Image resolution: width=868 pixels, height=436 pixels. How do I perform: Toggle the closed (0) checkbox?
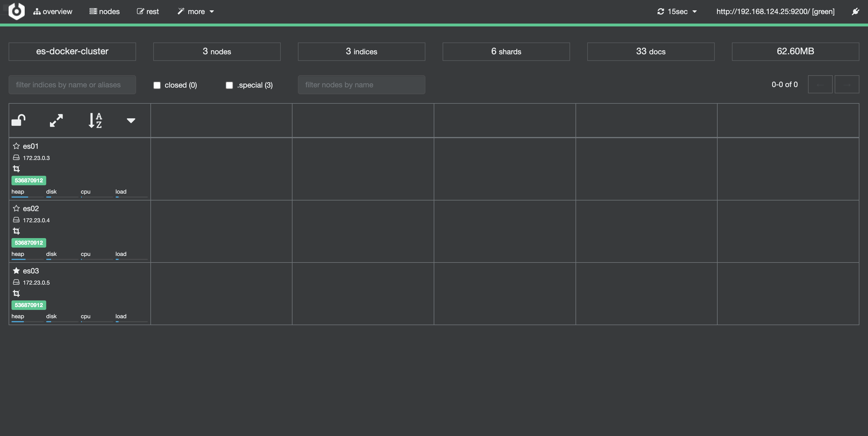pyautogui.click(x=157, y=85)
